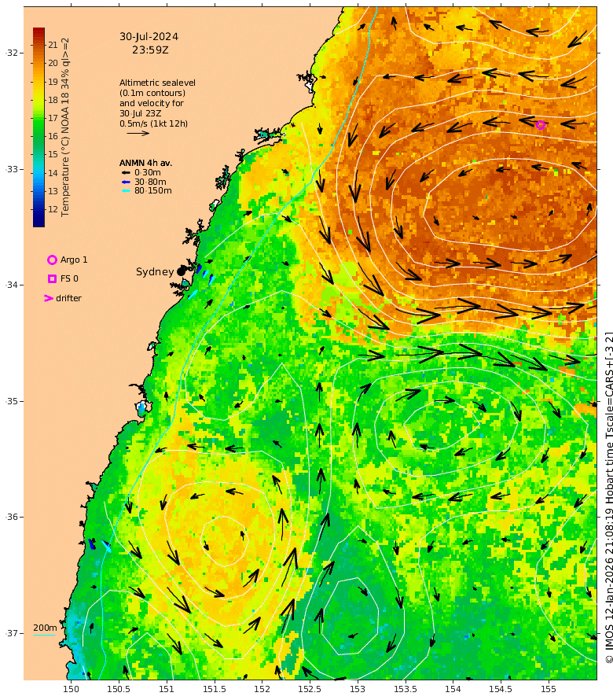Screen dimensions: 613x700
Task: Click the 153.5 longitude axis label
Action: click(405, 689)
